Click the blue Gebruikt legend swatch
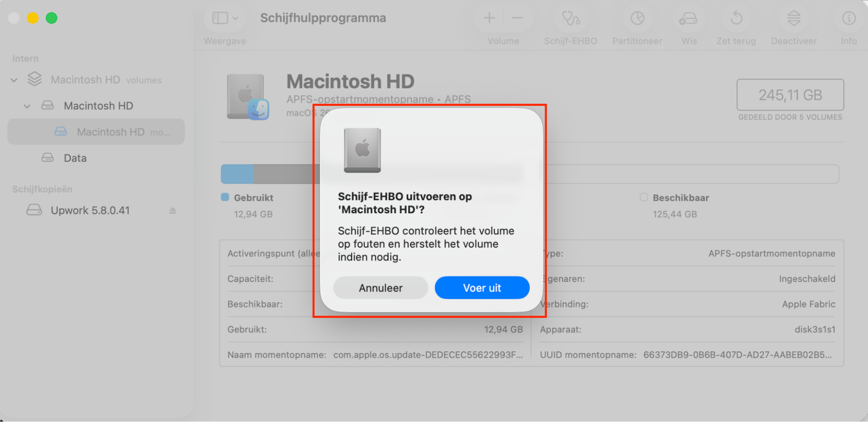868x422 pixels. tap(225, 197)
